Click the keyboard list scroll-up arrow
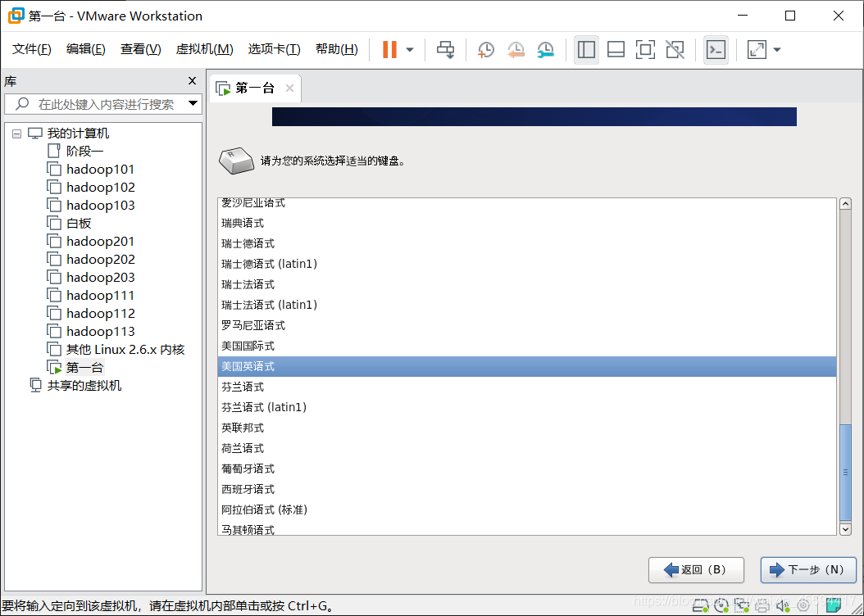Screen dimensions: 864x616 click(x=845, y=204)
